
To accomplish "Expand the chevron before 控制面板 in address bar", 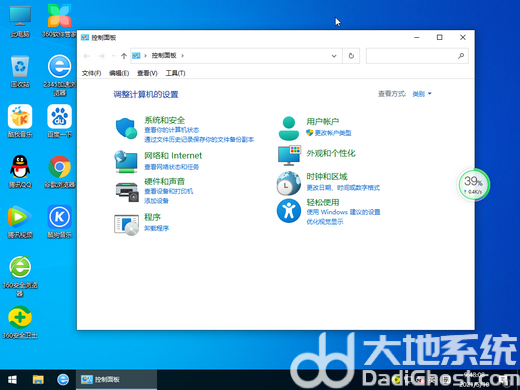I will pyautogui.click(x=145, y=56).
